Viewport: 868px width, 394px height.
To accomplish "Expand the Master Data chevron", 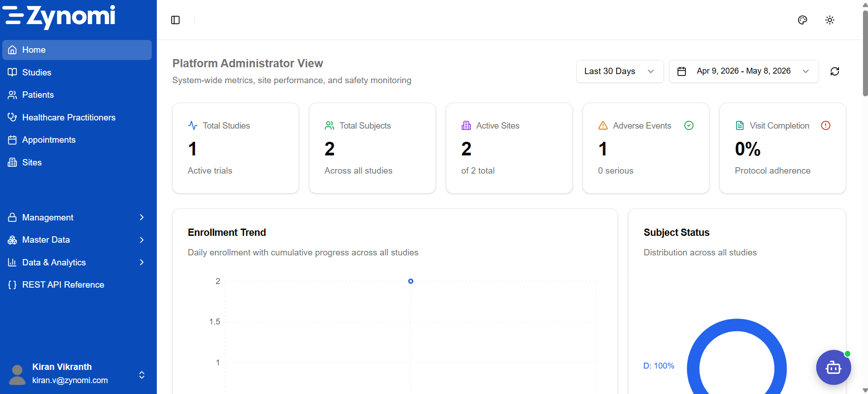I will coord(142,240).
